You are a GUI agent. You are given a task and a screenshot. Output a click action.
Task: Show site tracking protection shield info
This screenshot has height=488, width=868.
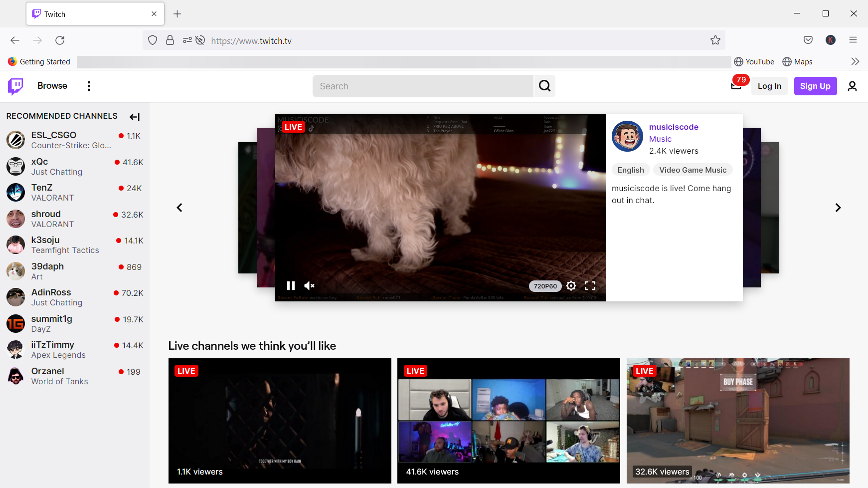coord(153,40)
